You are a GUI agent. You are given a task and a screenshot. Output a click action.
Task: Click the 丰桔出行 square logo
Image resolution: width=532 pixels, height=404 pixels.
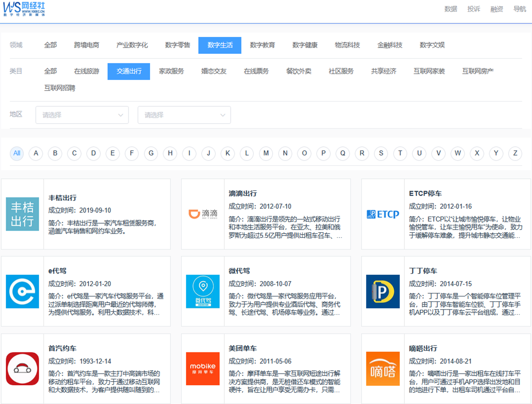22,214
